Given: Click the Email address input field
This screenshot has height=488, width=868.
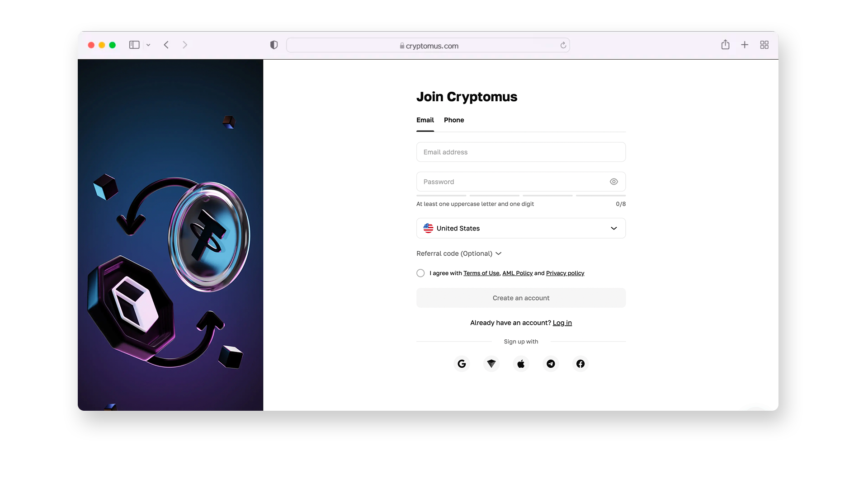Looking at the screenshot, I should point(521,151).
